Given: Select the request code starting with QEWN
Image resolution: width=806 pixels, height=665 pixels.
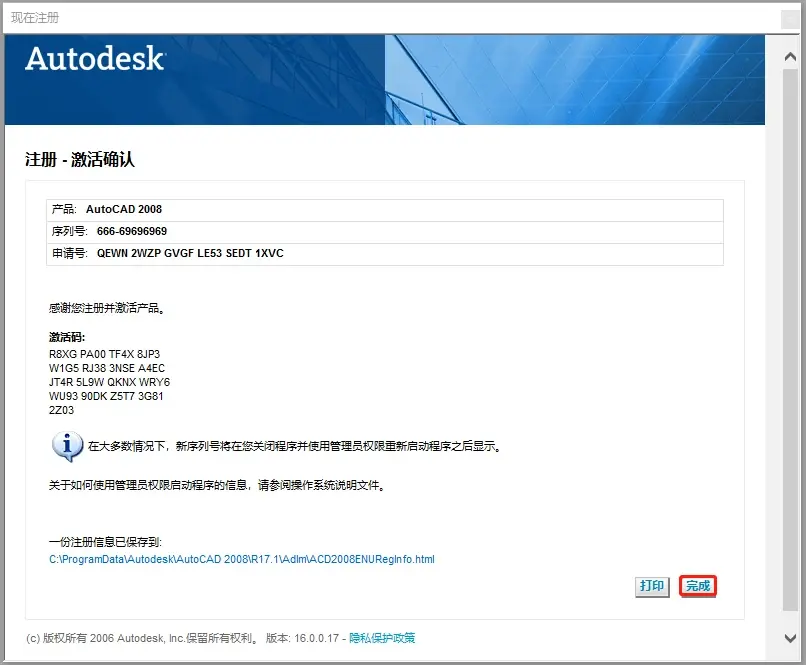Looking at the screenshot, I should [x=190, y=253].
